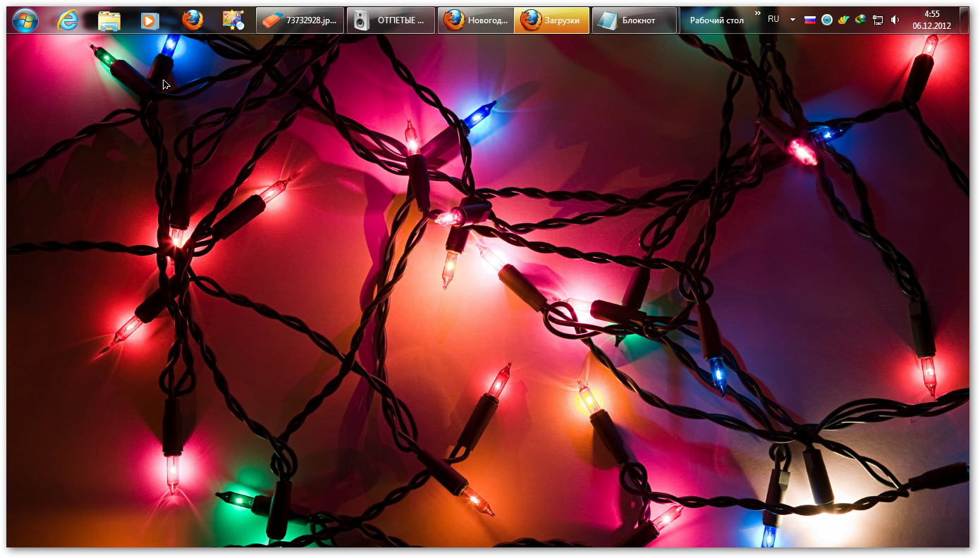980x558 pixels.
Task: Click the colorful fan-shaped tray icon
Action: pyautogui.click(x=843, y=20)
